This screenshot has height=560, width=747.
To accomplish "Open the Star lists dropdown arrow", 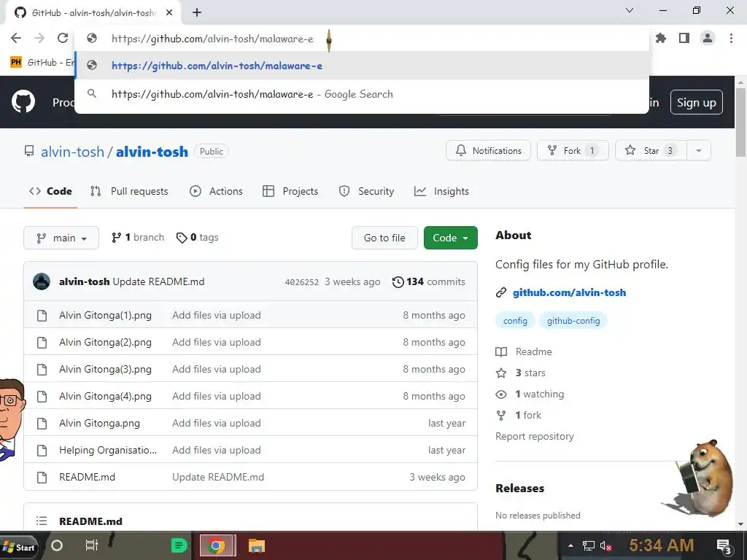I will (x=698, y=151).
